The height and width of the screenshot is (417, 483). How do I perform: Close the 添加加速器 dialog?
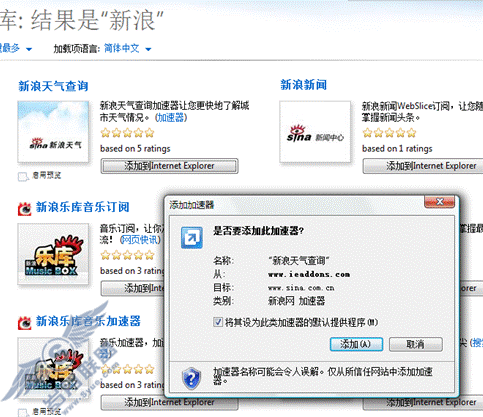pyautogui.click(x=439, y=202)
